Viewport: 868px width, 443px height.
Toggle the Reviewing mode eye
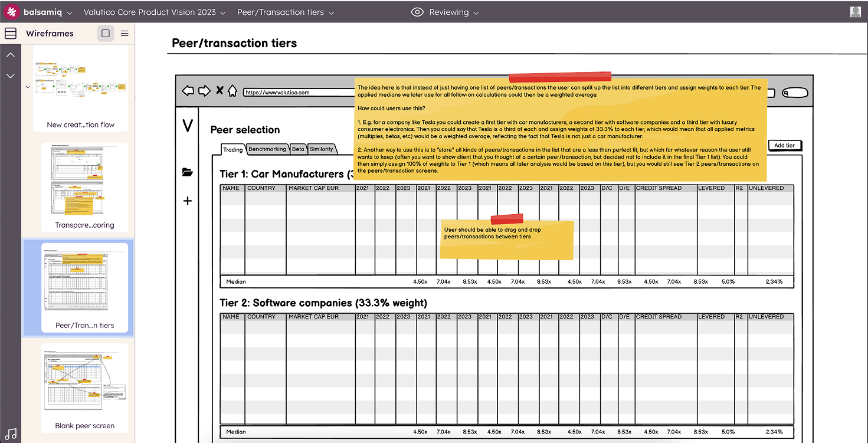point(417,12)
